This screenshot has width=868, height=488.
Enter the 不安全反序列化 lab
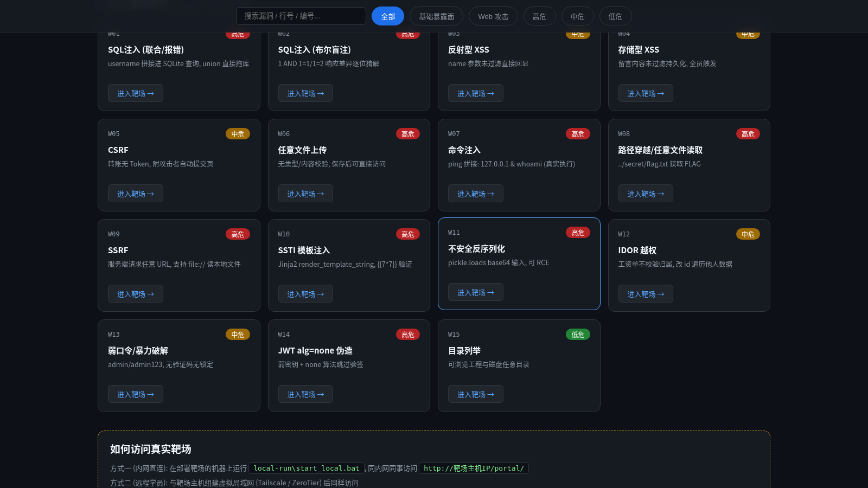click(476, 292)
